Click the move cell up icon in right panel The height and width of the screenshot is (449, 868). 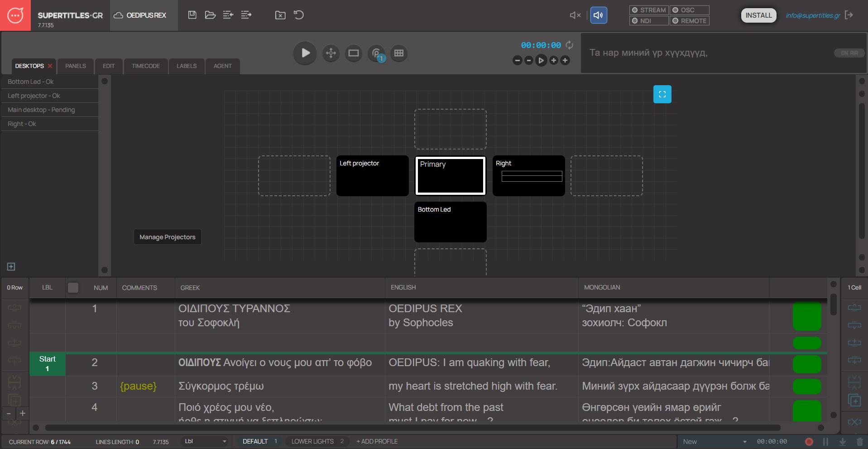[854, 308]
